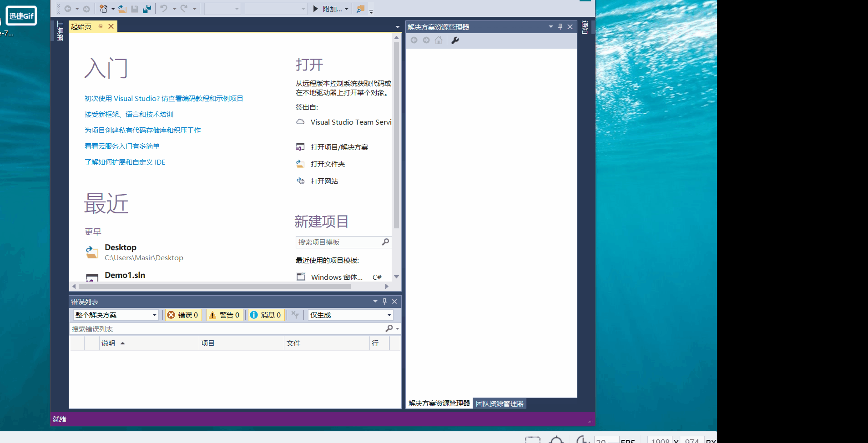The image size is (868, 443).
Task: Click the Solution Explorer wrench properties icon
Action: [x=455, y=40]
